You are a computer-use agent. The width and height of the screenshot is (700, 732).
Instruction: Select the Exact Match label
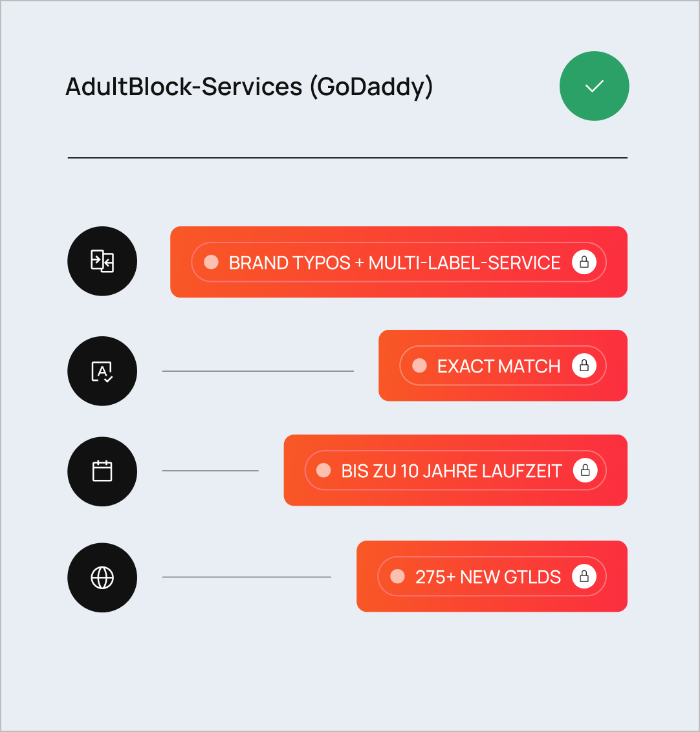[499, 367]
